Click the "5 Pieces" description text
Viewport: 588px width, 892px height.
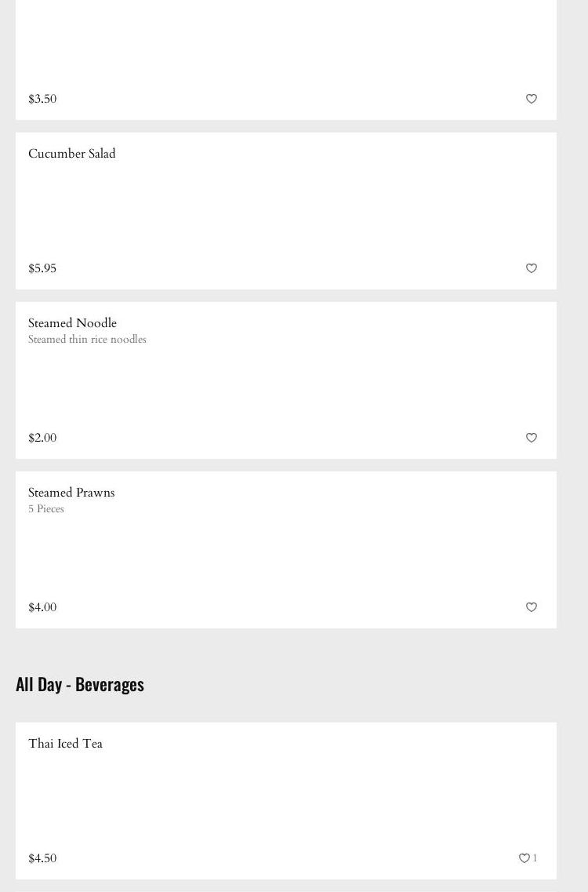46,509
